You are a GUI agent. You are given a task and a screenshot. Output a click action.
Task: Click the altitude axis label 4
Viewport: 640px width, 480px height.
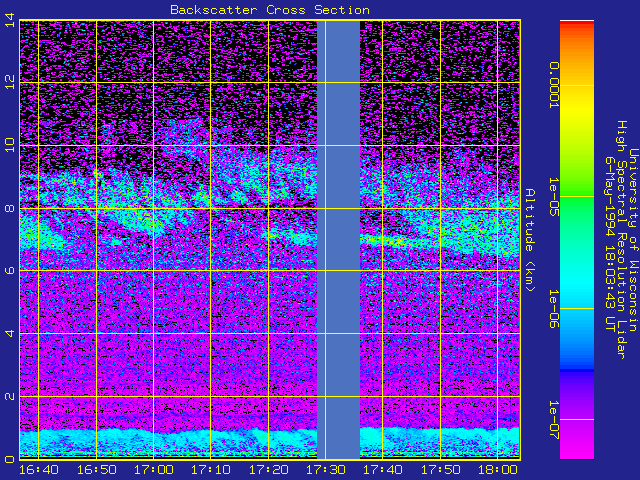(x=10, y=333)
